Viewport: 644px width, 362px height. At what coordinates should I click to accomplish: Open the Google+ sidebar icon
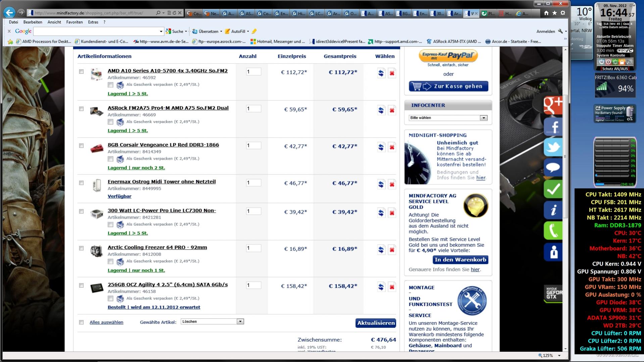pyautogui.click(x=553, y=105)
